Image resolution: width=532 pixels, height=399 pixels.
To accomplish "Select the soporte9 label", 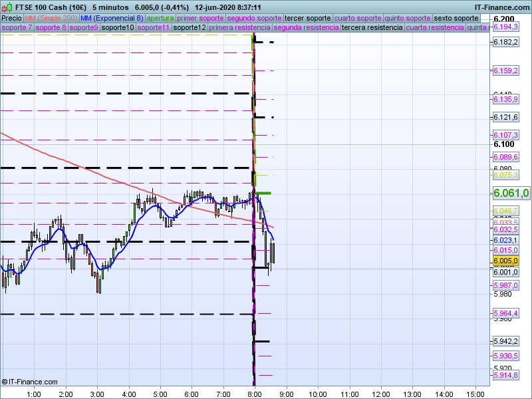I will click(84, 27).
